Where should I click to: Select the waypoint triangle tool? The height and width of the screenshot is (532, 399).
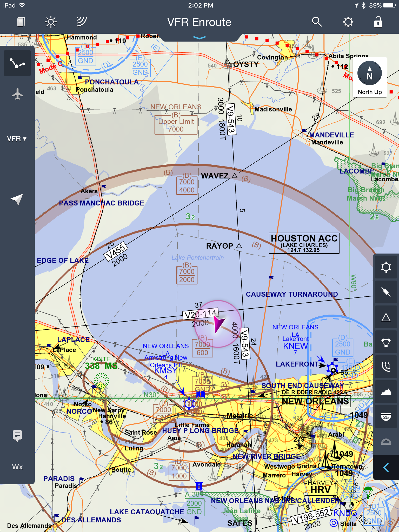coord(386,317)
